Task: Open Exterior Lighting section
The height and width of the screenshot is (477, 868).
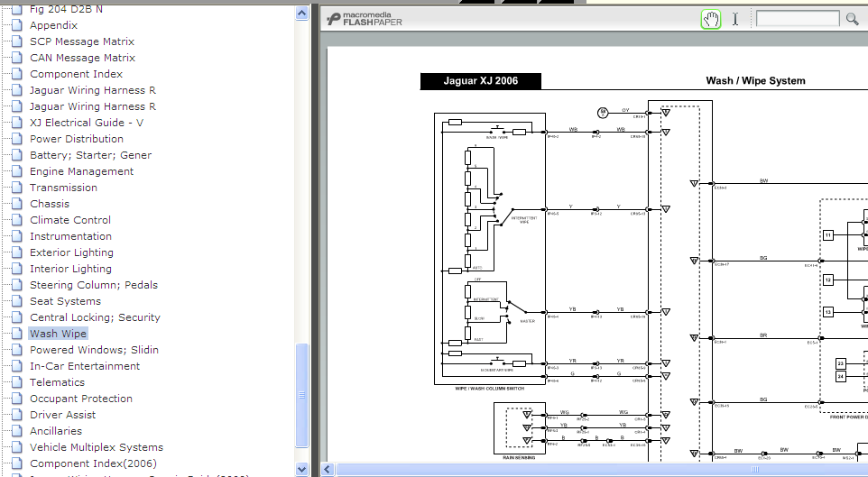Action: coord(72,252)
